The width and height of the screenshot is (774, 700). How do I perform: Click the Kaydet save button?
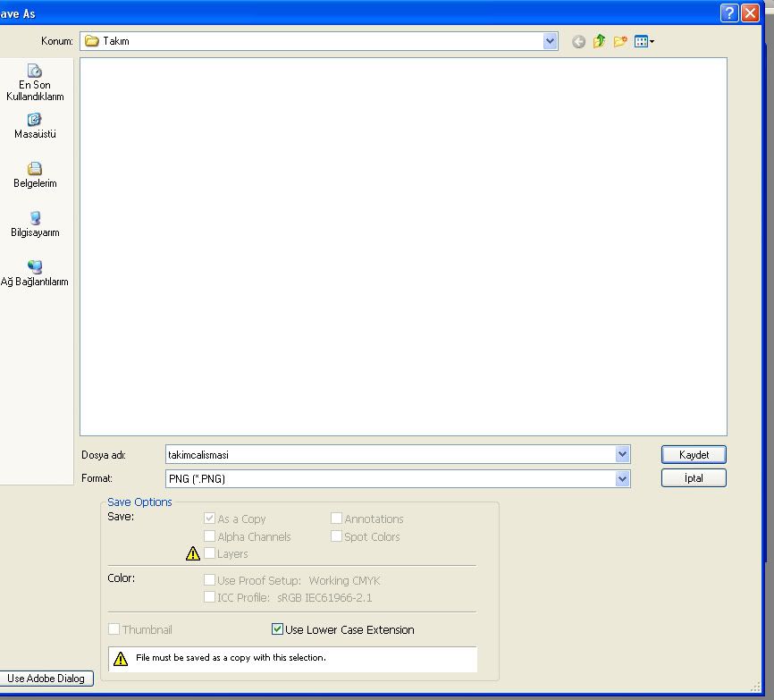pos(694,455)
